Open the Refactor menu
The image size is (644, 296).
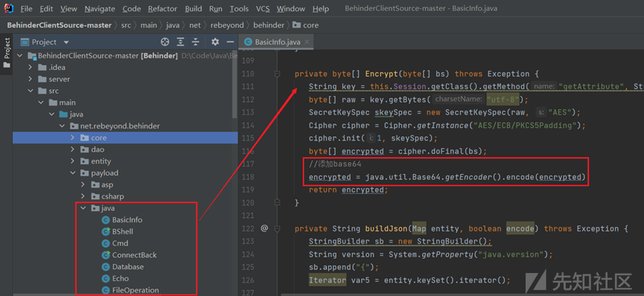pyautogui.click(x=162, y=9)
